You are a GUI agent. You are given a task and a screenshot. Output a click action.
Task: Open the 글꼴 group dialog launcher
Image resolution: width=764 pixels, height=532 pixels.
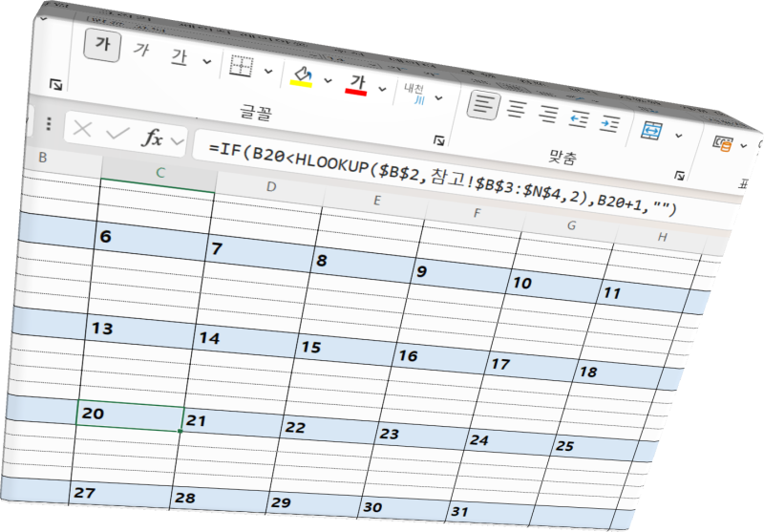pos(438,140)
